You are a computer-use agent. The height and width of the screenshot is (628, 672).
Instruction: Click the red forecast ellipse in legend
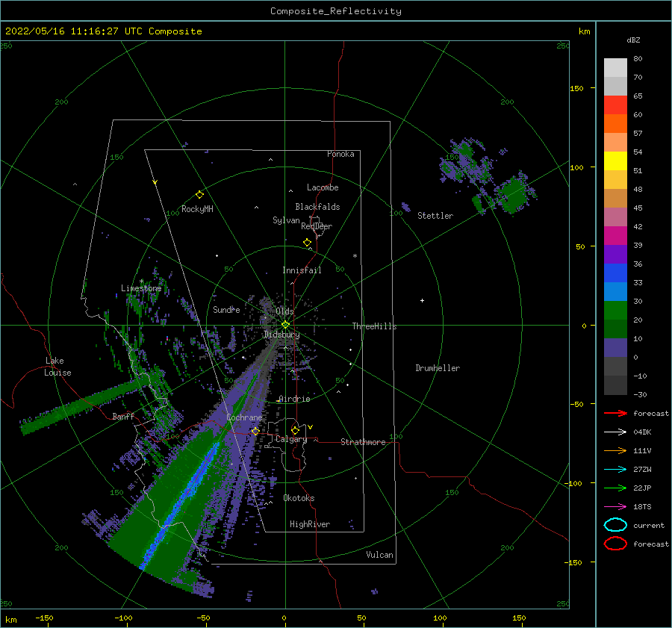[x=615, y=544]
